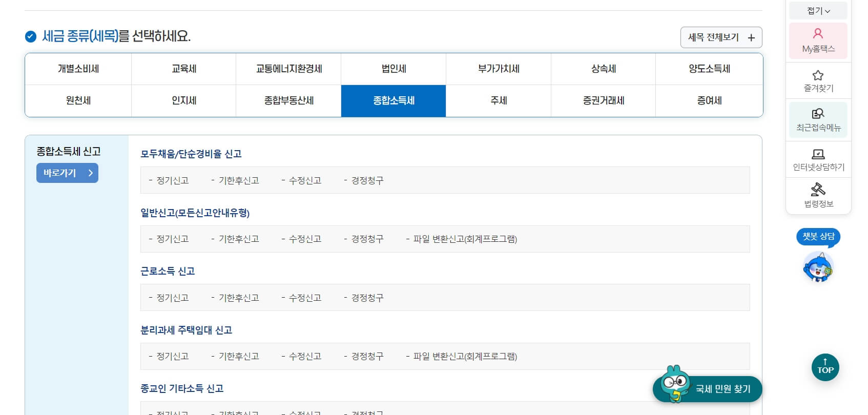Click 모두채움/단순경비율 신고 heading

(191, 154)
